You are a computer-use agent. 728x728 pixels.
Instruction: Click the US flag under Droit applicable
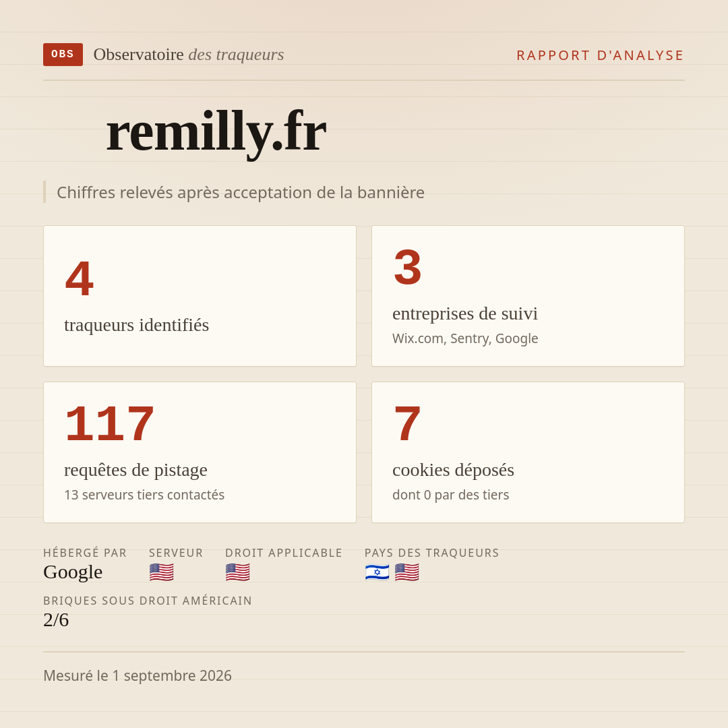(x=238, y=572)
